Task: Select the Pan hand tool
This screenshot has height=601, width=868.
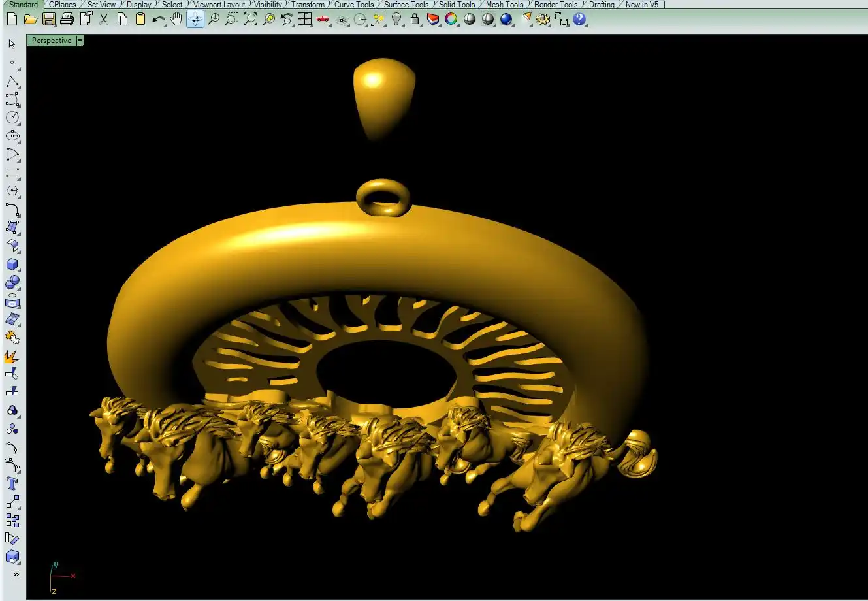Action: tap(176, 20)
